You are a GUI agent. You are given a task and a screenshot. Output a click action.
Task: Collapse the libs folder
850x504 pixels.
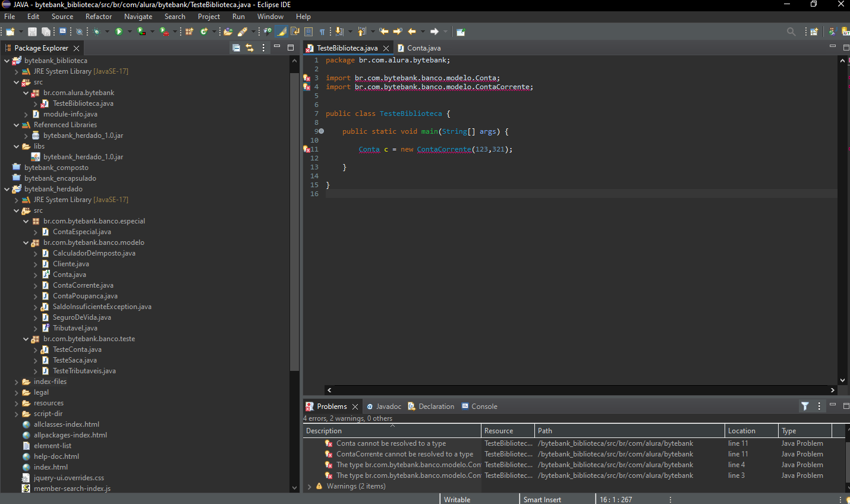[x=16, y=146]
